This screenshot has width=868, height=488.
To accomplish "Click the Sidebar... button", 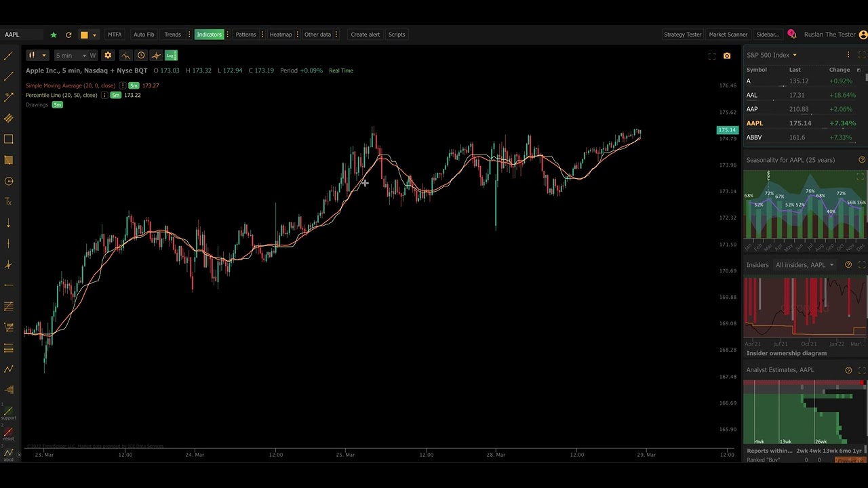I will (x=768, y=35).
